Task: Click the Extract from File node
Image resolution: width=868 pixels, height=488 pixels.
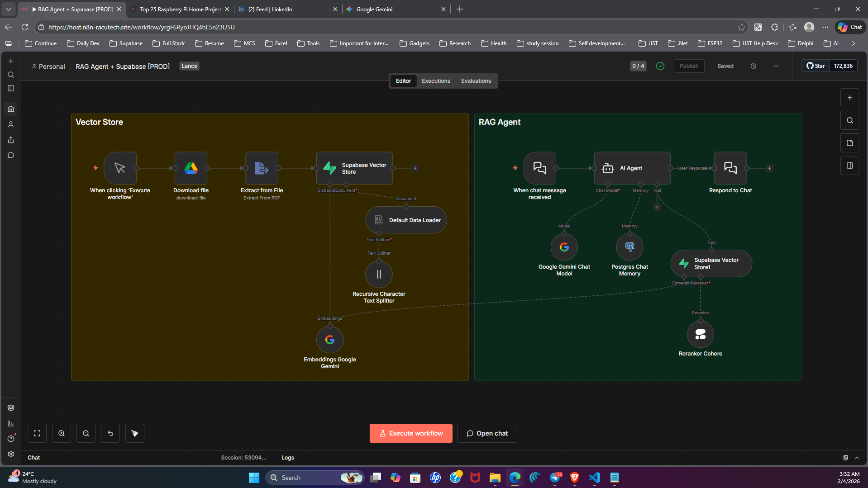Action: pos(262,168)
